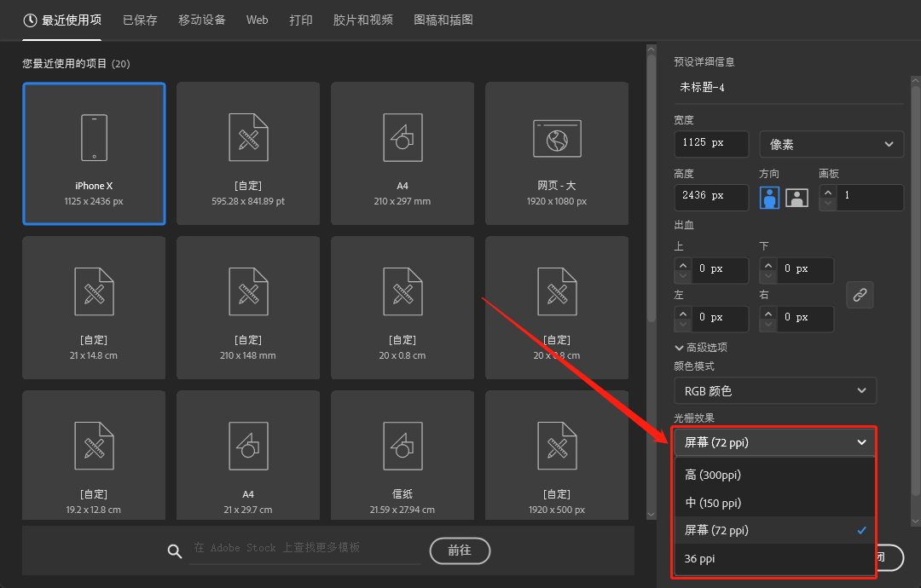Click the Adobe Stock search field

pos(305,550)
